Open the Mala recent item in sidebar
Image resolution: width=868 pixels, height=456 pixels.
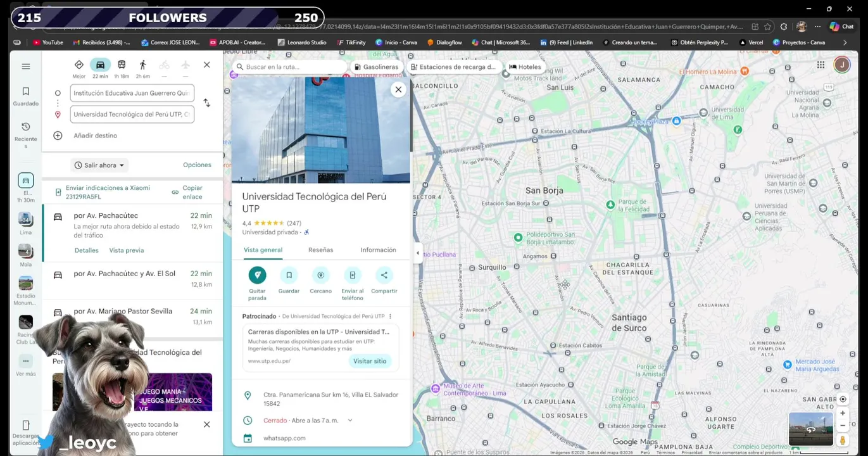click(25, 256)
